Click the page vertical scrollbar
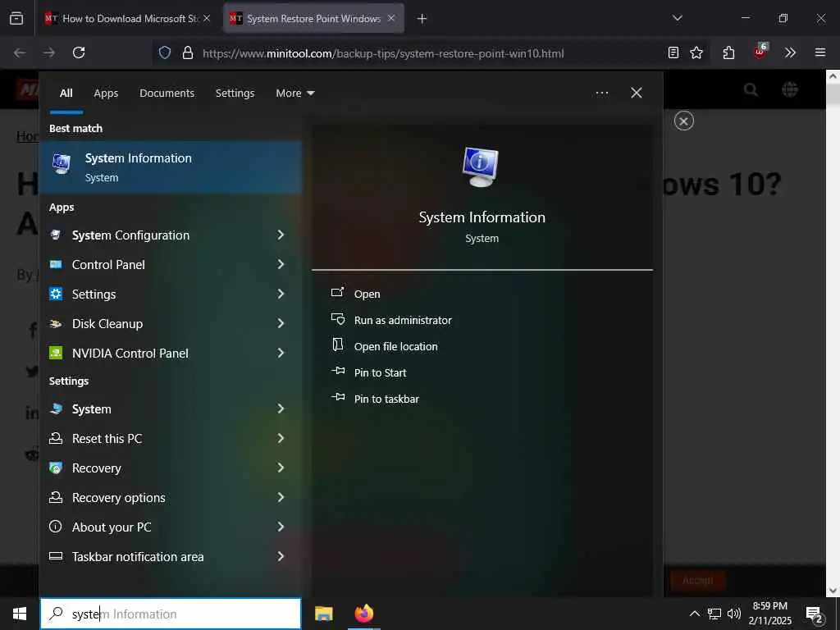 [x=833, y=333]
